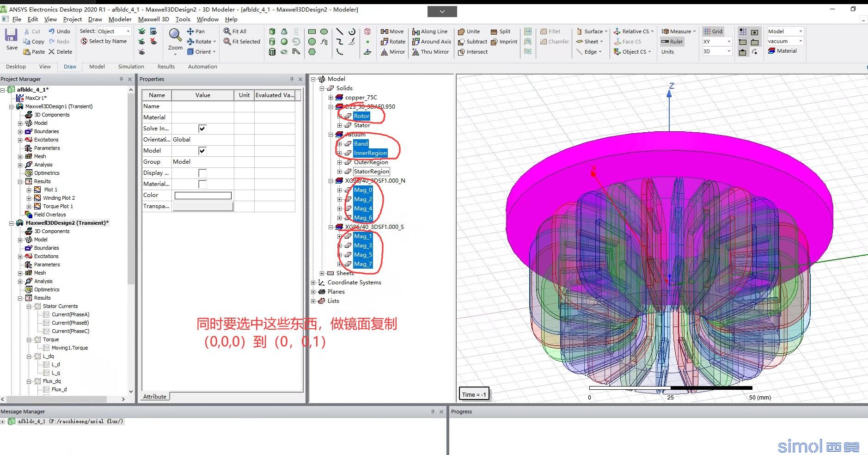
Task: Open the Select Object dropdown
Action: (114, 31)
